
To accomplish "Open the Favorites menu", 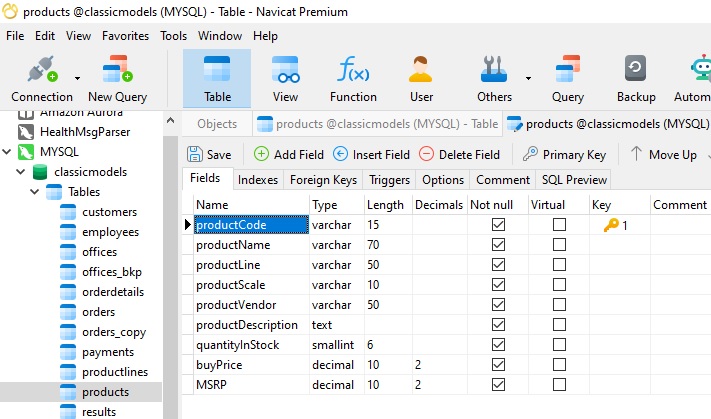I will [x=125, y=36].
